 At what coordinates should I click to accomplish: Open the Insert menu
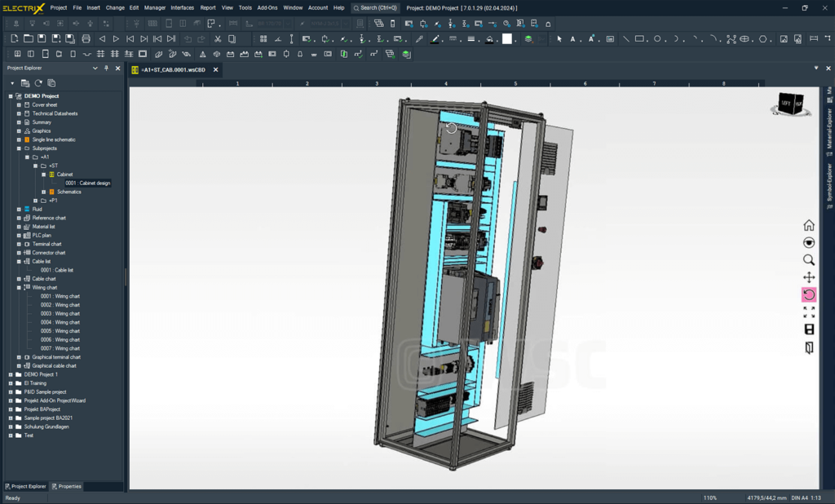point(92,7)
